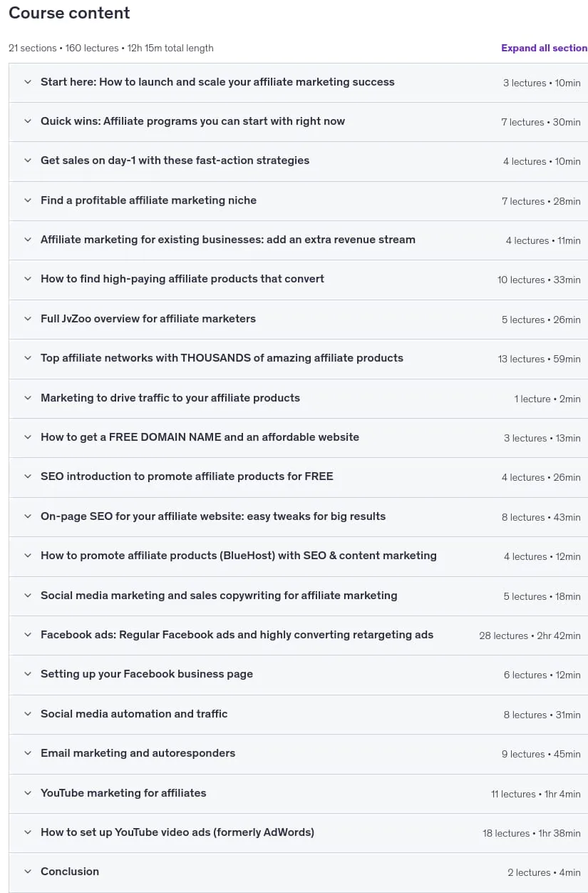Expand 'Full JvZoo overview' section

coord(299,319)
